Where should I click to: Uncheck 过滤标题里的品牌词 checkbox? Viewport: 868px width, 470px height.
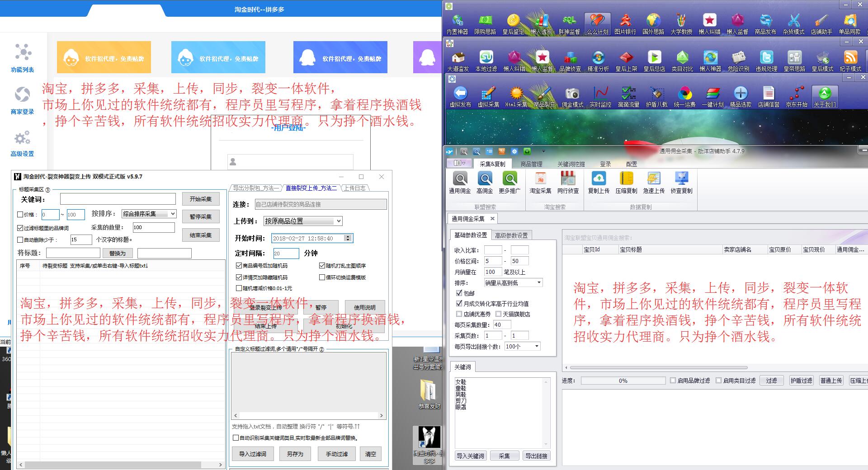20,228
